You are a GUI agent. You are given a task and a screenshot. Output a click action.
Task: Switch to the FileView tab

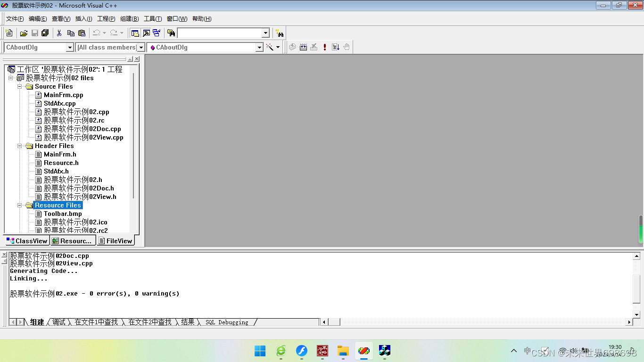[116, 240]
